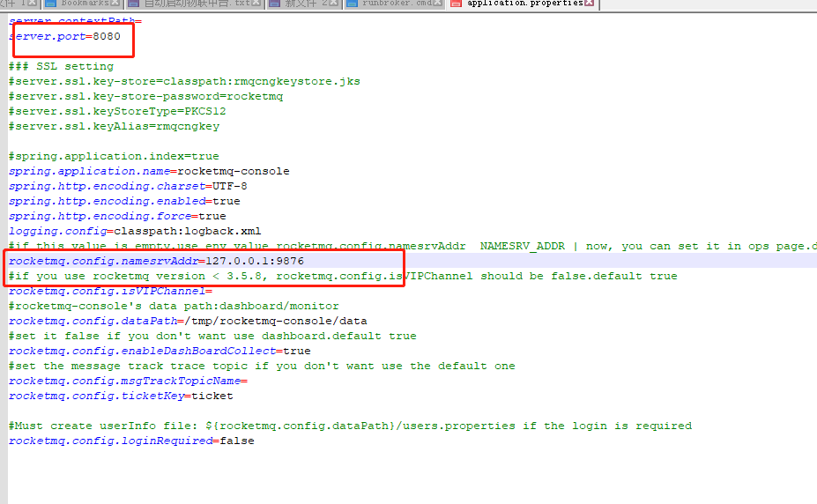Click the file icon on 新文件 2 tab
This screenshot has height=504, width=817.
click(274, 4)
